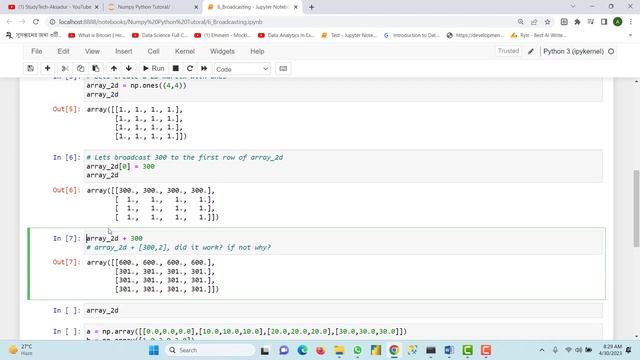Insert a new cell below

coord(47,69)
